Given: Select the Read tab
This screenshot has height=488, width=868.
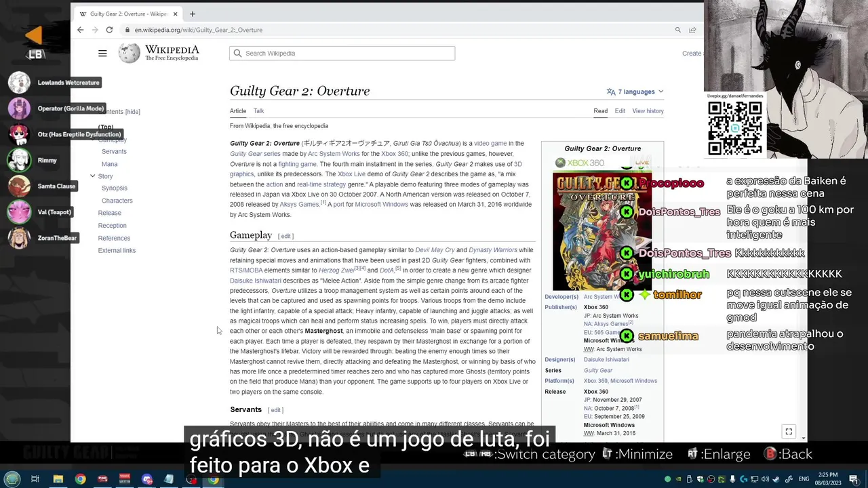Looking at the screenshot, I should tap(601, 111).
